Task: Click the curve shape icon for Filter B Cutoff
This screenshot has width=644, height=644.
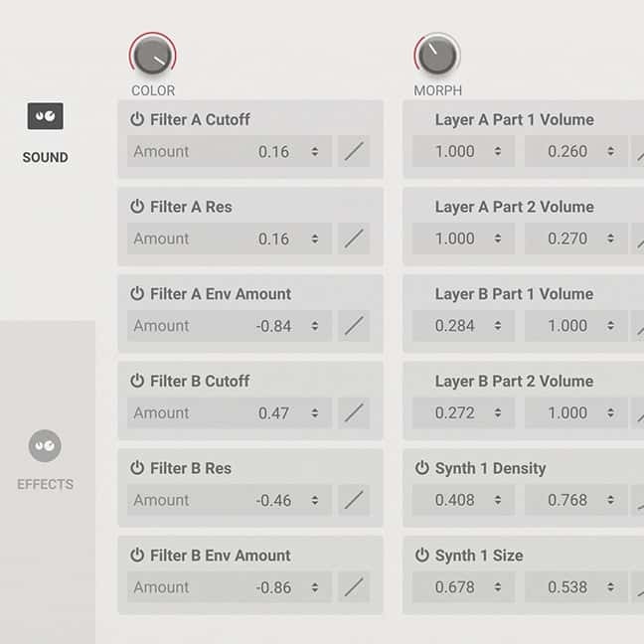Action: pos(354,412)
